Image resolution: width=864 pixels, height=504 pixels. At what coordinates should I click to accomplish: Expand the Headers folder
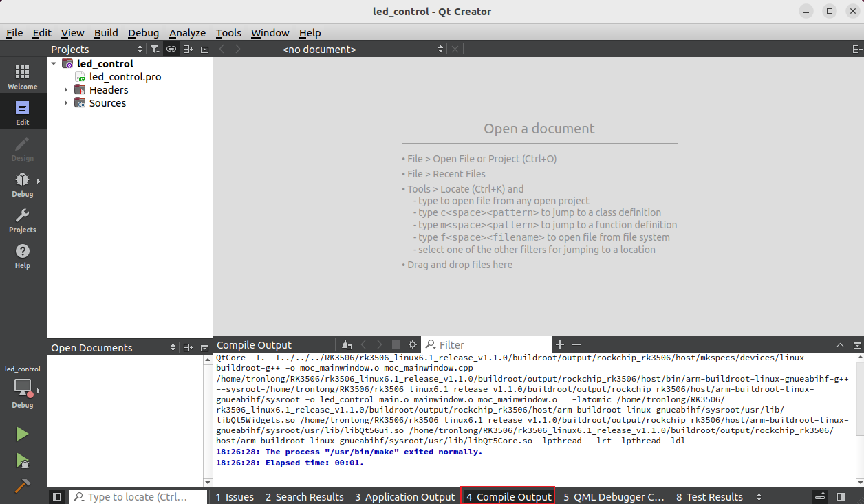tap(67, 90)
